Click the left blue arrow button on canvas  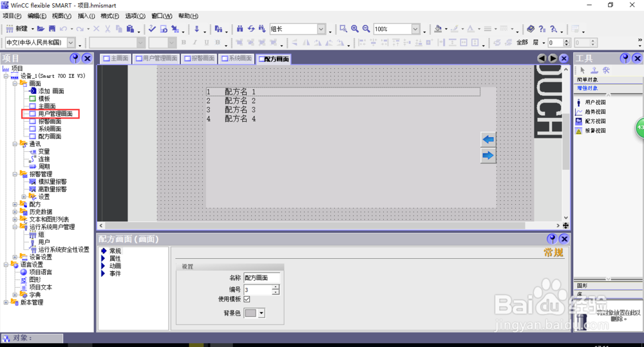tap(488, 139)
